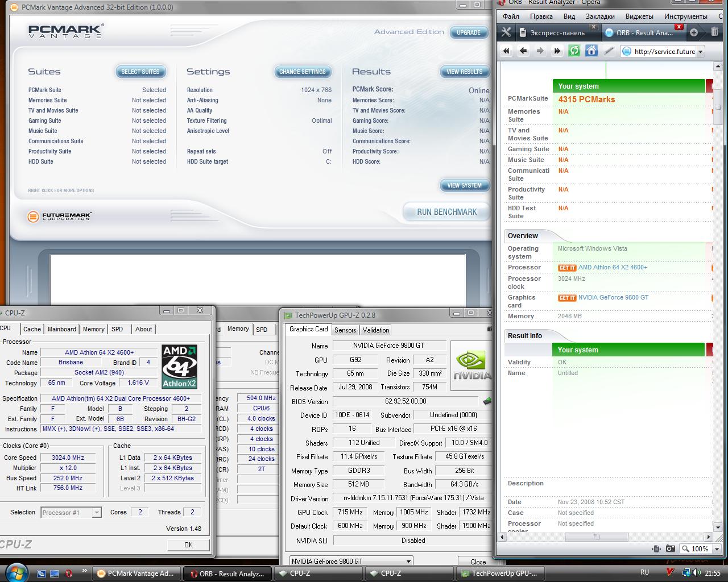
Task: Click CHANGE SETTINGS button in PCMark
Action: [x=303, y=72]
